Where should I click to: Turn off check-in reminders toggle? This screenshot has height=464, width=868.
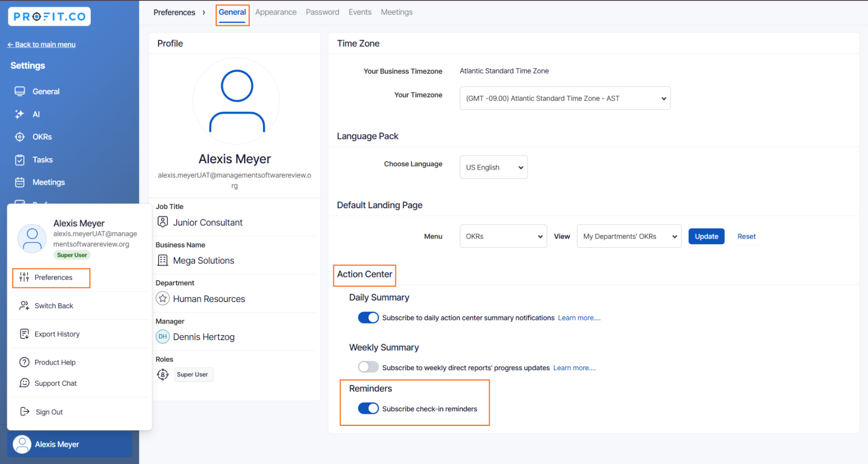368,408
